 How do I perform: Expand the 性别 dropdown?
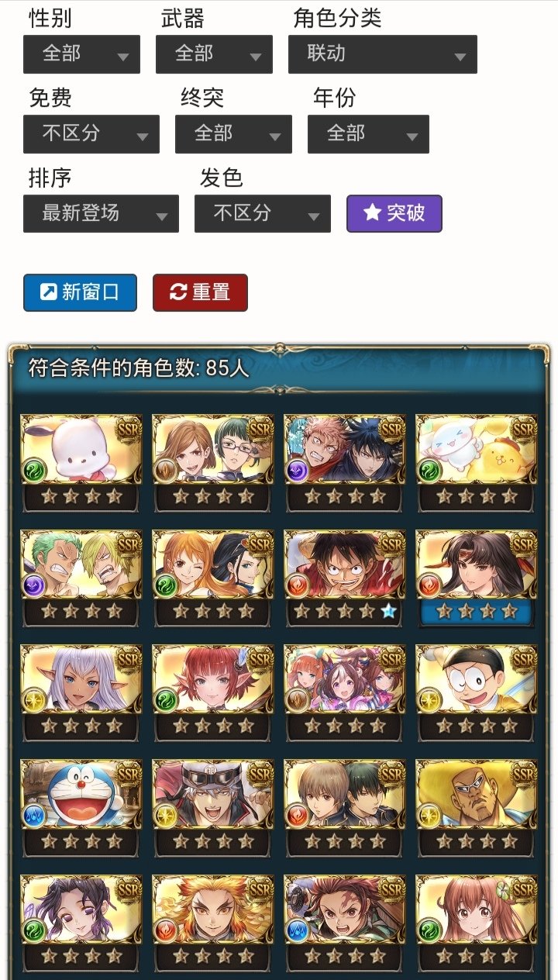81,54
